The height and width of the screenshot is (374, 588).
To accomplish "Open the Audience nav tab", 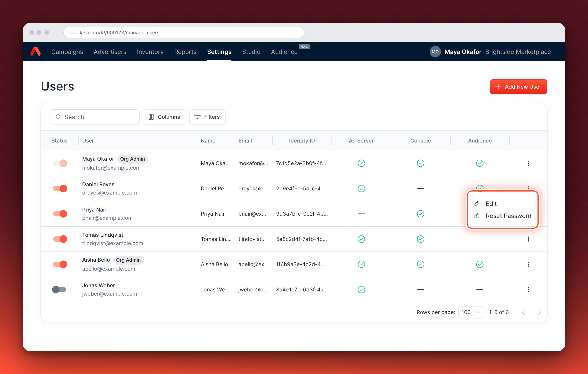I will [x=284, y=52].
